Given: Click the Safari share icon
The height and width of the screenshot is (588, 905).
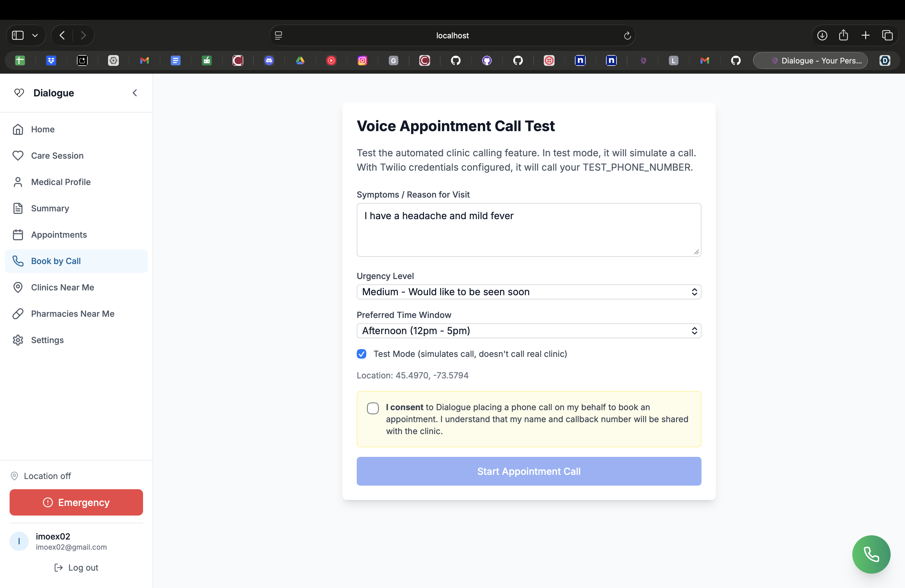Looking at the screenshot, I should click(x=843, y=35).
